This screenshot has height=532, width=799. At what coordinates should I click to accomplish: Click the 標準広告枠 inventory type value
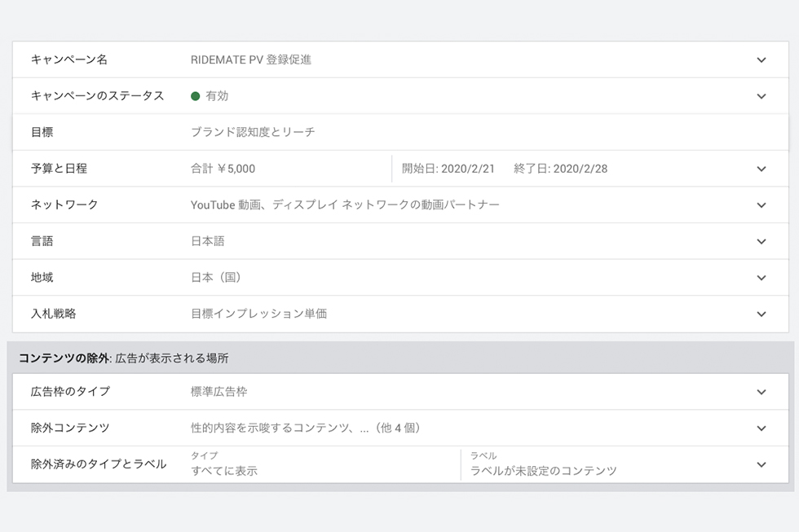(219, 392)
